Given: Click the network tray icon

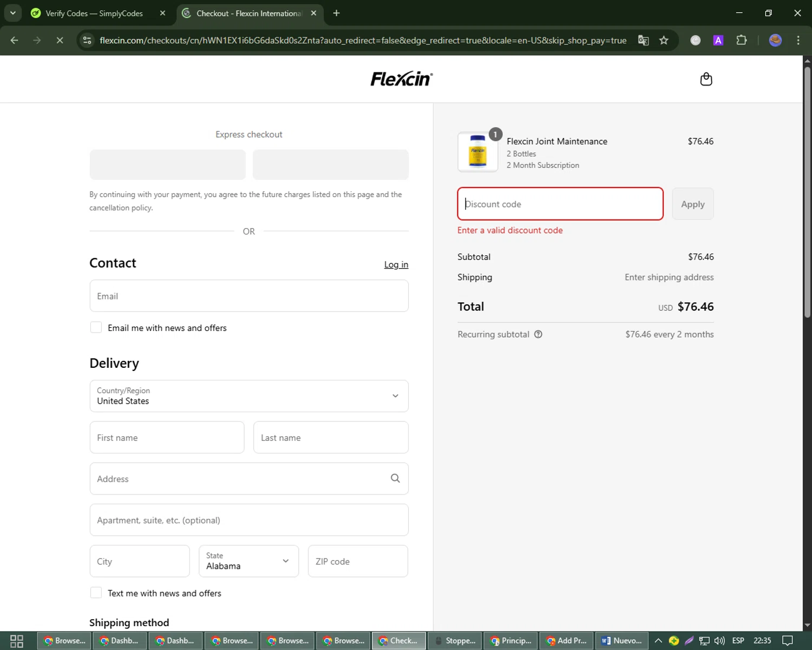Looking at the screenshot, I should click(704, 641).
